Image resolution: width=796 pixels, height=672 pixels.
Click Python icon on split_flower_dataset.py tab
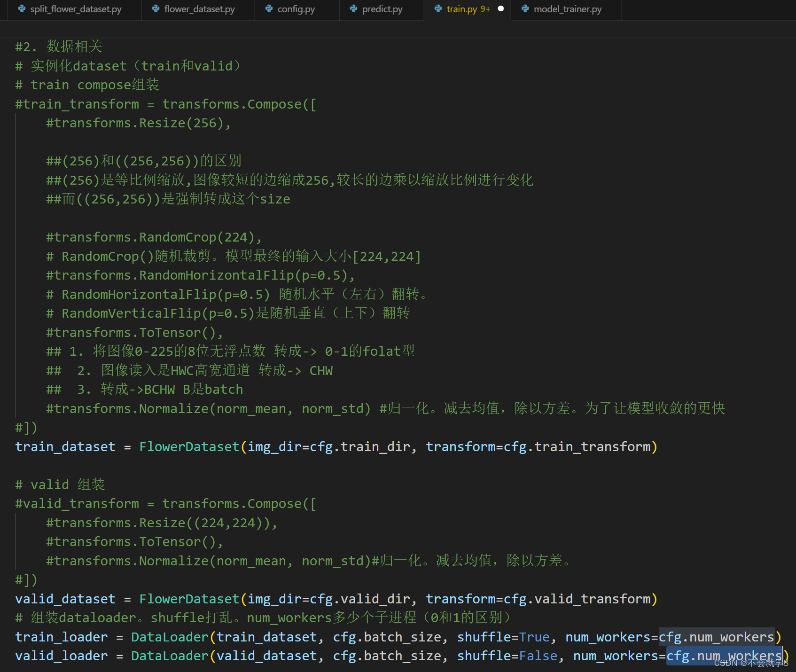tap(22, 8)
